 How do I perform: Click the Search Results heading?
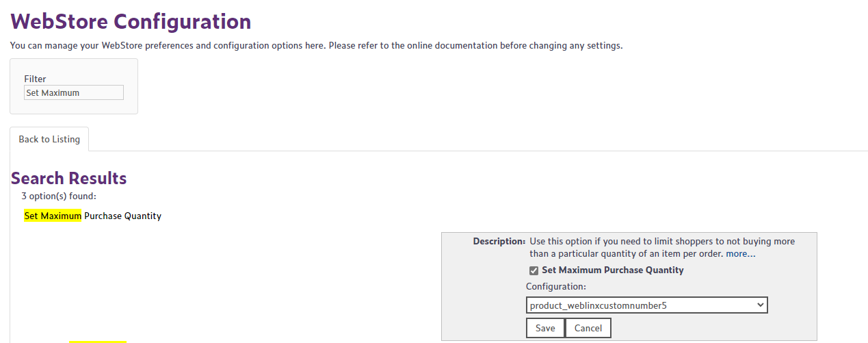pyautogui.click(x=69, y=178)
